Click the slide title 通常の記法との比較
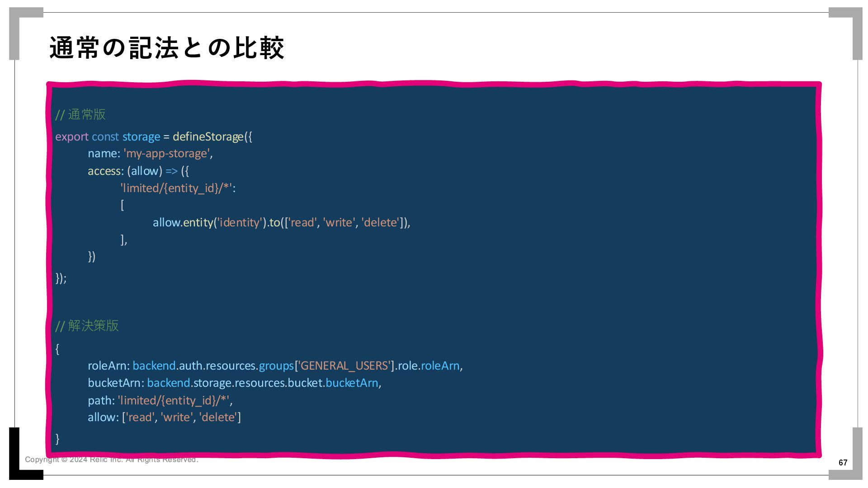 tap(167, 48)
